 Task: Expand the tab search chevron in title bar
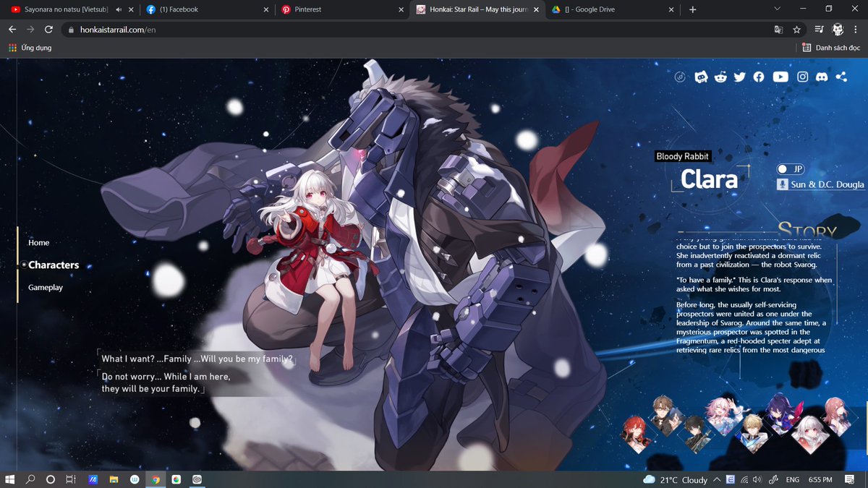pos(777,9)
